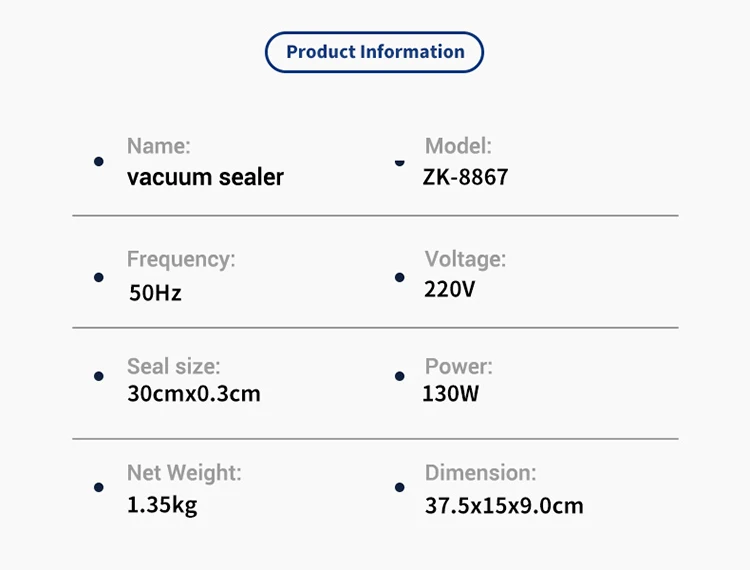Click the Product Information pill button

point(374,52)
